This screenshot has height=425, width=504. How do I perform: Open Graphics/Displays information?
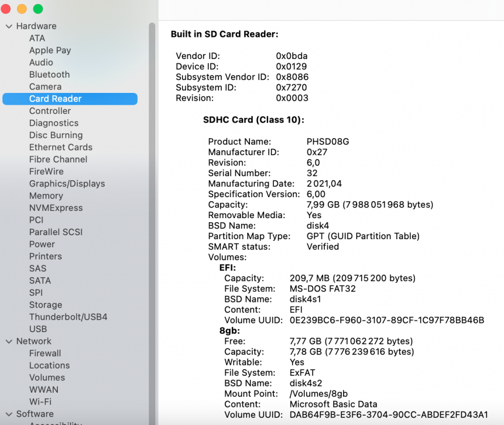pyautogui.click(x=67, y=184)
